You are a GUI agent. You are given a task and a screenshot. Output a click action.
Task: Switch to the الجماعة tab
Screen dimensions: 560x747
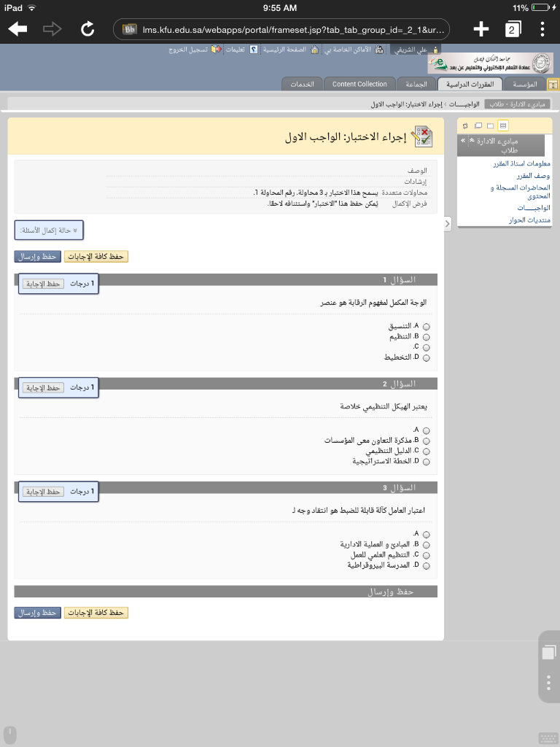(x=416, y=85)
